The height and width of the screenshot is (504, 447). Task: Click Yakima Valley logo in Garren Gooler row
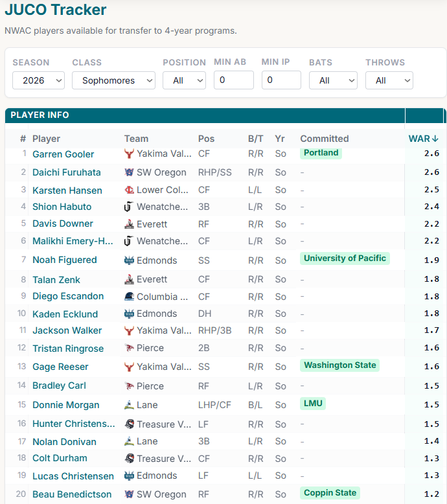[129, 154]
